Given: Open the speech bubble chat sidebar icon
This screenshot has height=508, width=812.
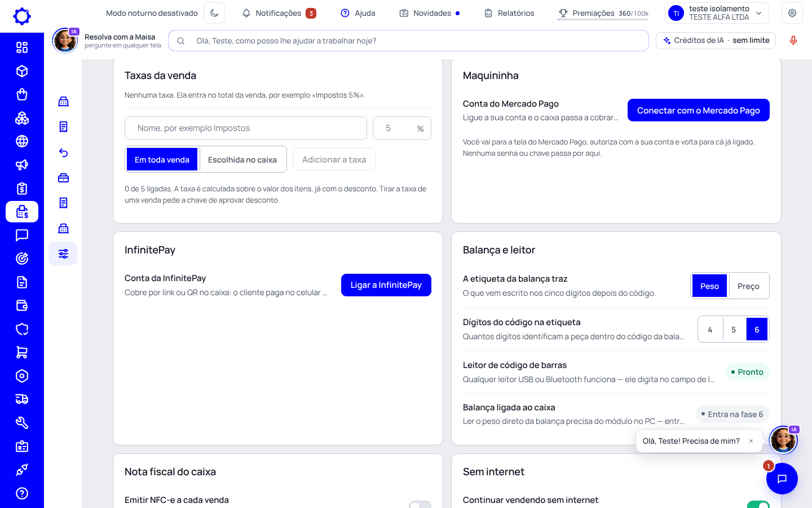Looking at the screenshot, I should click(22, 235).
